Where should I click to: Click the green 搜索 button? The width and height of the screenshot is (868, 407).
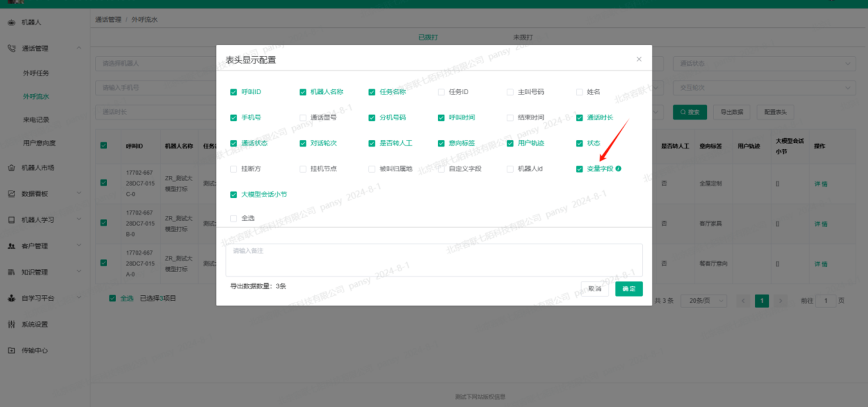690,112
